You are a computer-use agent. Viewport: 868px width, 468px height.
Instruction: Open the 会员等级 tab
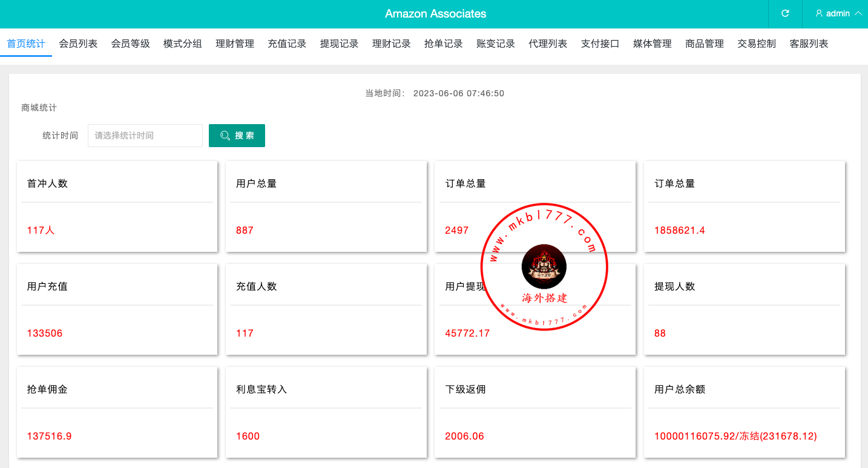point(131,44)
